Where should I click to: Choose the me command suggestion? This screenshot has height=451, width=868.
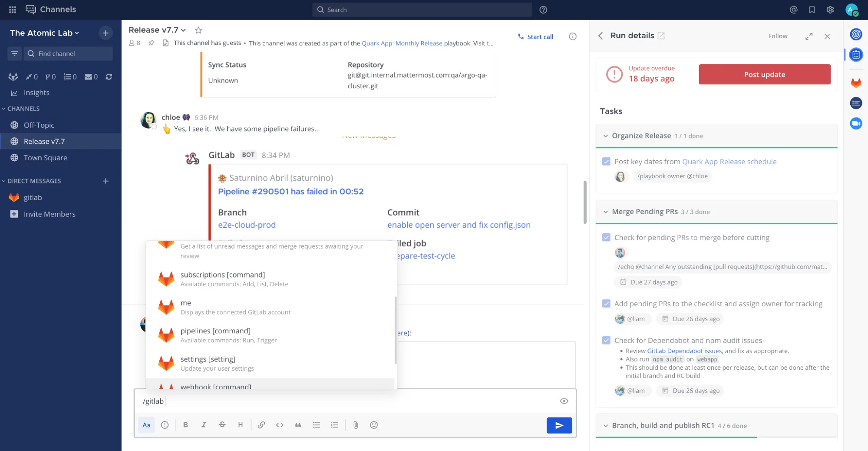pyautogui.click(x=270, y=307)
